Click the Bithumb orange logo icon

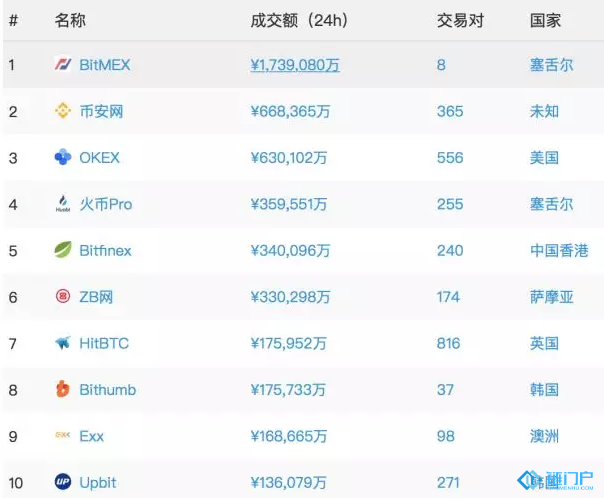point(62,390)
